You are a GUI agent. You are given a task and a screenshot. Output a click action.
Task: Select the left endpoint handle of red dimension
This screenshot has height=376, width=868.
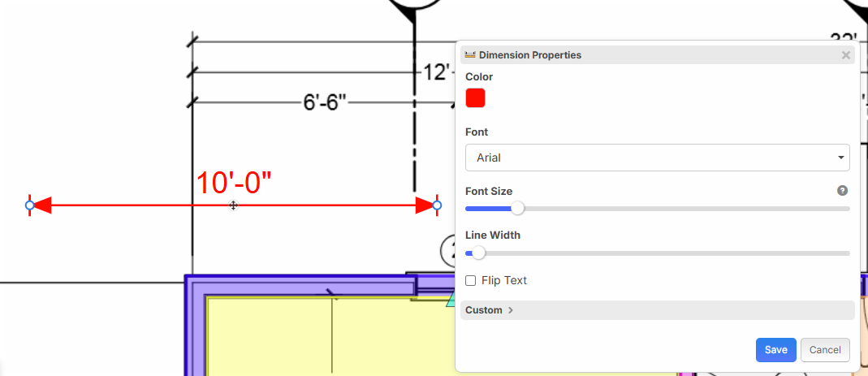point(30,205)
